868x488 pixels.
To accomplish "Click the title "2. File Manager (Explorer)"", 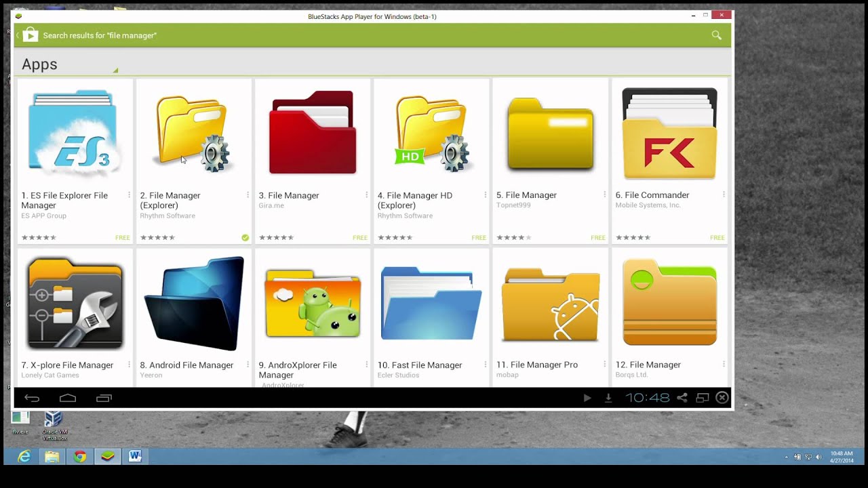I will point(170,200).
